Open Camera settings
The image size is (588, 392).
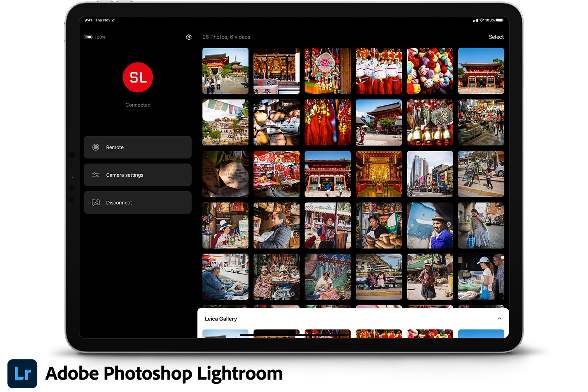pos(138,175)
